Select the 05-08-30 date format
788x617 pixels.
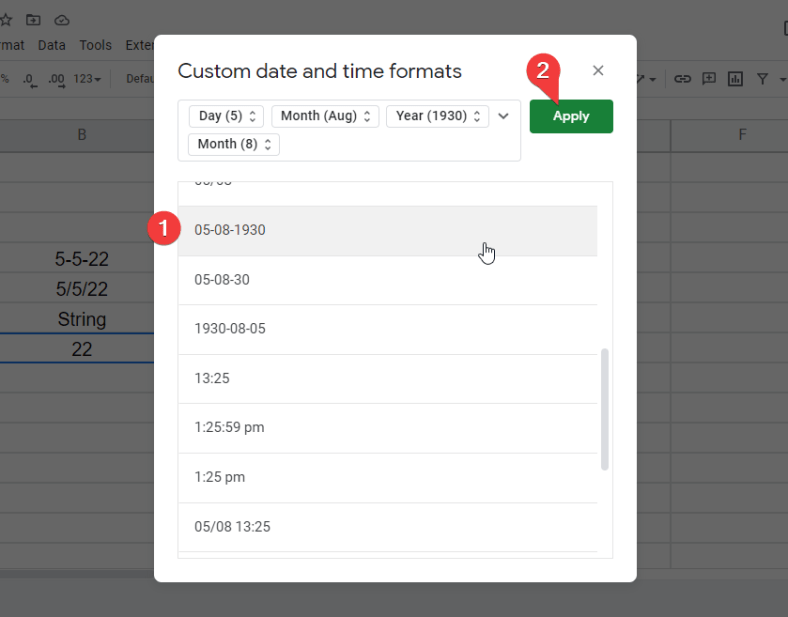tap(387, 280)
